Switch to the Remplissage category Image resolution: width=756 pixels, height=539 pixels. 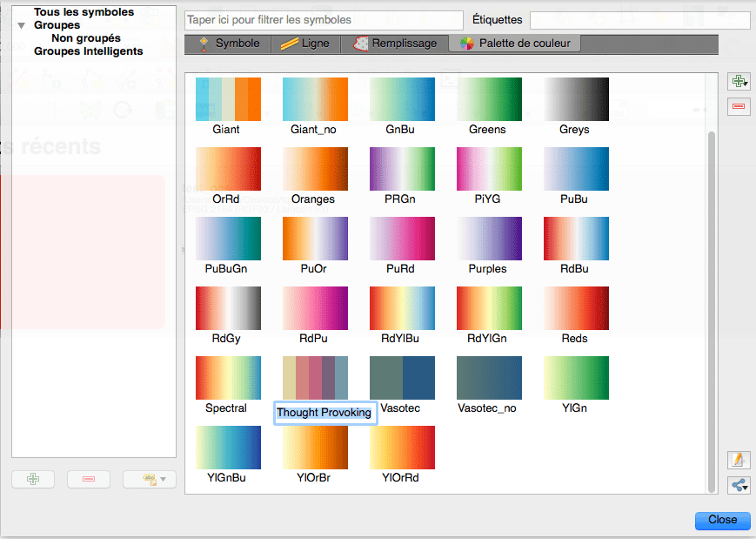coord(396,43)
